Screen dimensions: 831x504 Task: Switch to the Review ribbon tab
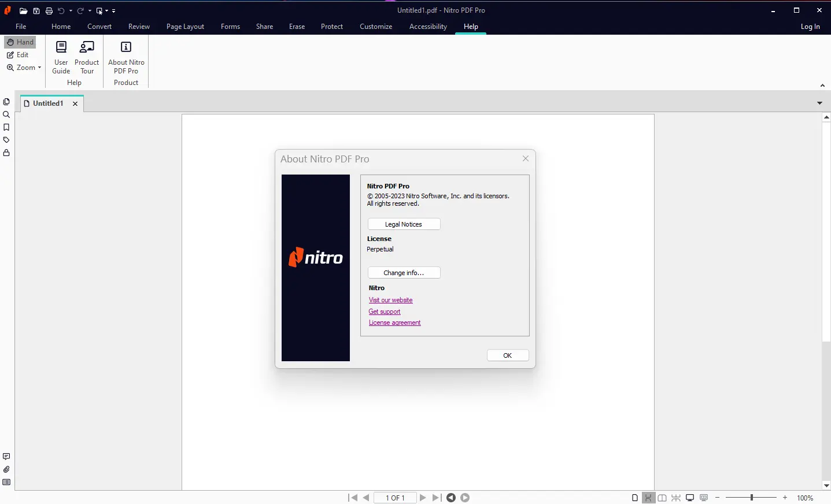point(139,27)
